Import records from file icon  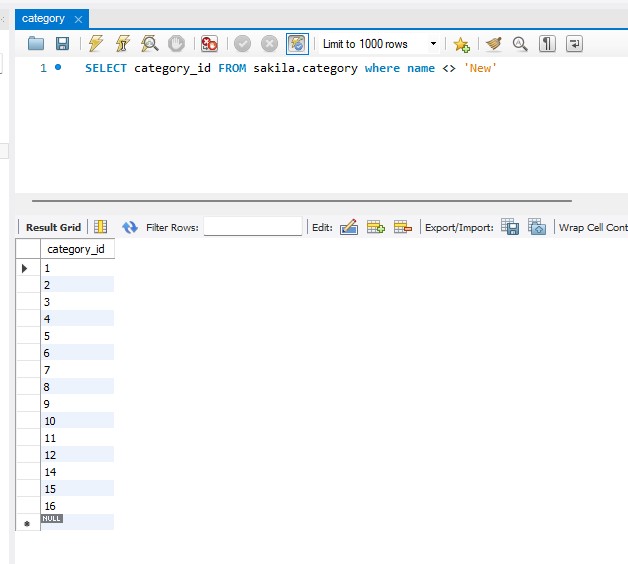pos(537,226)
